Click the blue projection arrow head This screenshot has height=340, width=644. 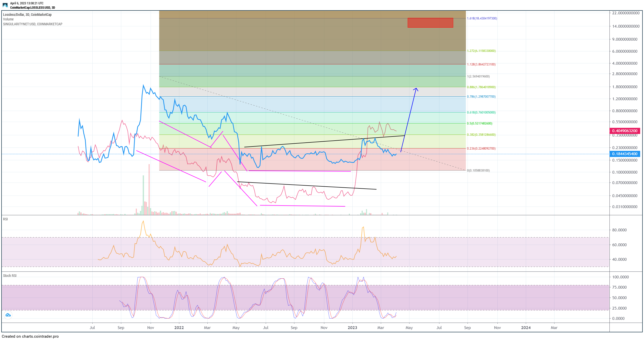(x=416, y=89)
